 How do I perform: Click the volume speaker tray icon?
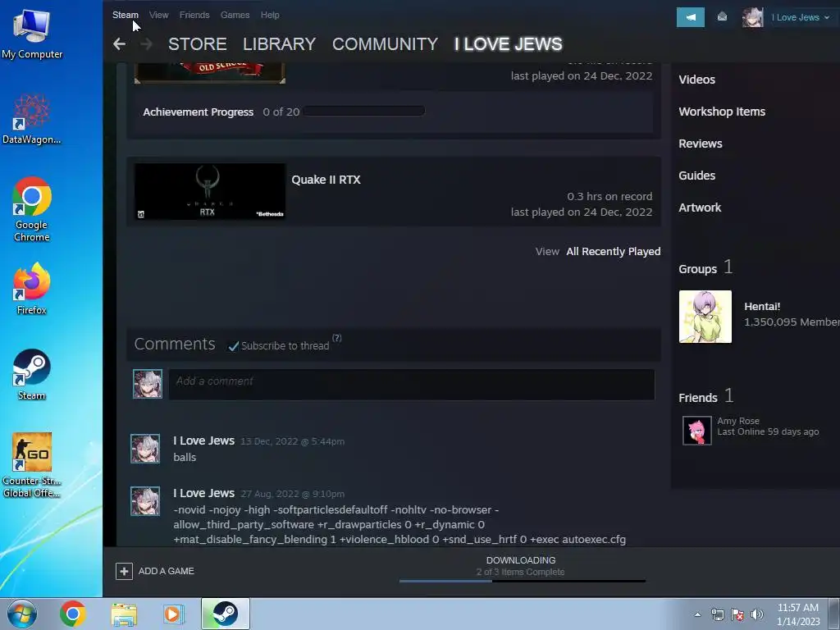coord(757,614)
